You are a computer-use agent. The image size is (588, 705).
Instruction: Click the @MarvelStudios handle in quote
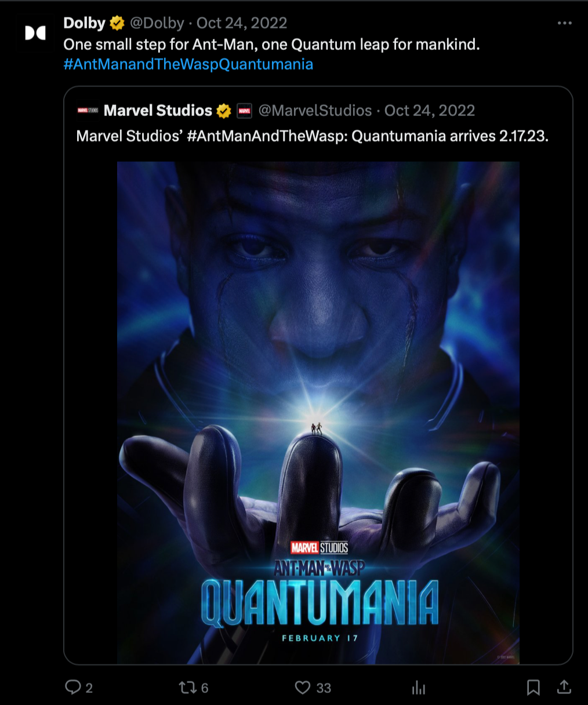[315, 111]
